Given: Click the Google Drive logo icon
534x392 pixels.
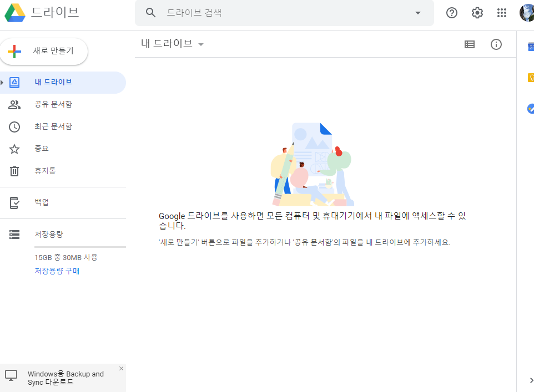Looking at the screenshot, I should (x=14, y=13).
